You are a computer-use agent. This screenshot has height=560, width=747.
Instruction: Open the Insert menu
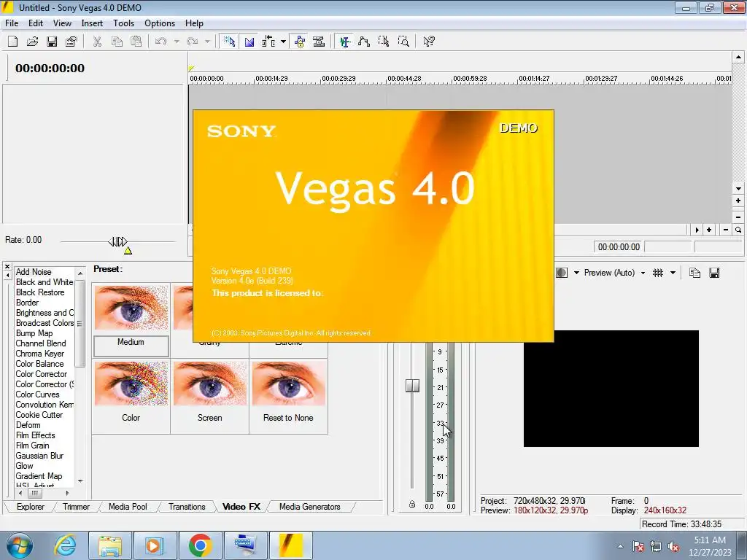(x=92, y=23)
